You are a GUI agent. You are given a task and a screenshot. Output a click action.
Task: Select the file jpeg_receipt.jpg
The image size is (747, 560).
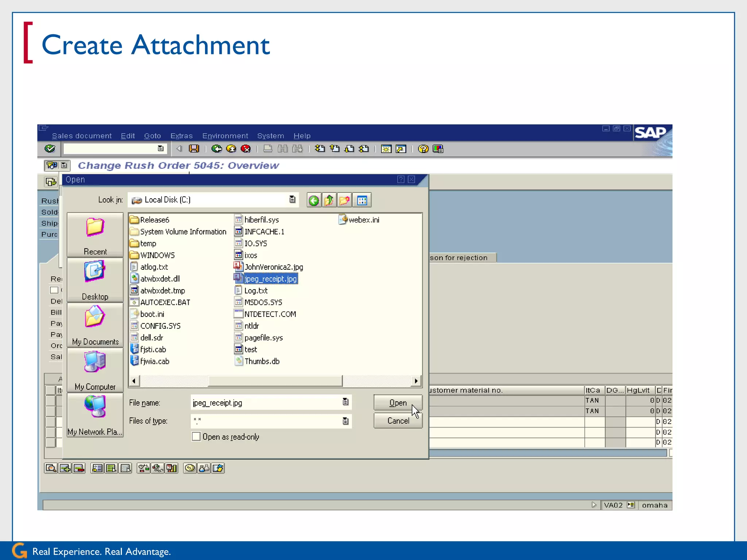click(266, 279)
